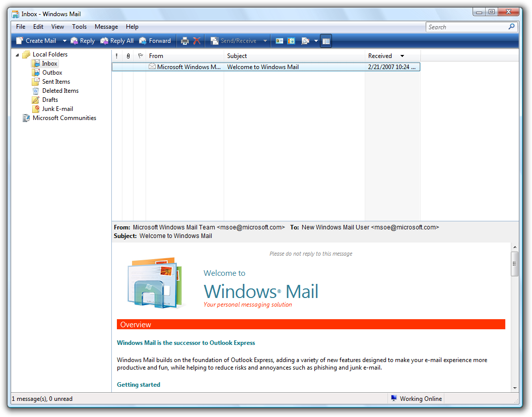532x417 pixels.
Task: Open Contacts from the toolbar icon
Action: tap(279, 41)
